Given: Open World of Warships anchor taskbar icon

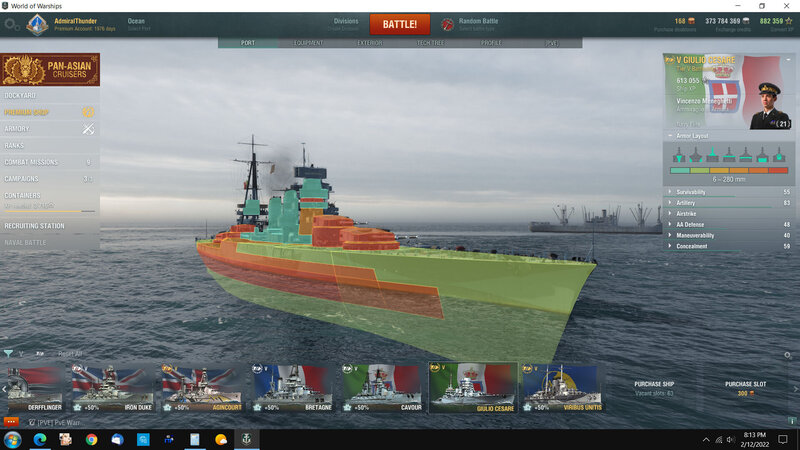Looking at the screenshot, I should click(x=247, y=439).
